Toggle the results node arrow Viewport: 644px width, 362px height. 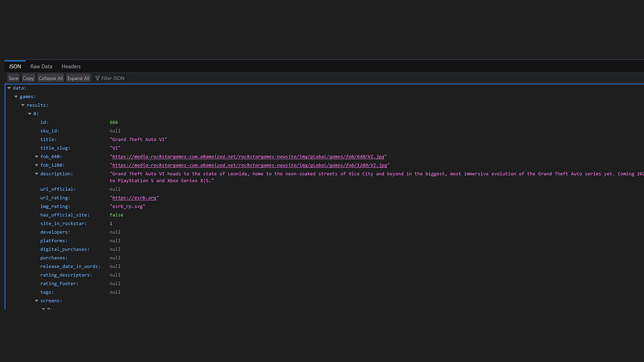tap(23, 105)
